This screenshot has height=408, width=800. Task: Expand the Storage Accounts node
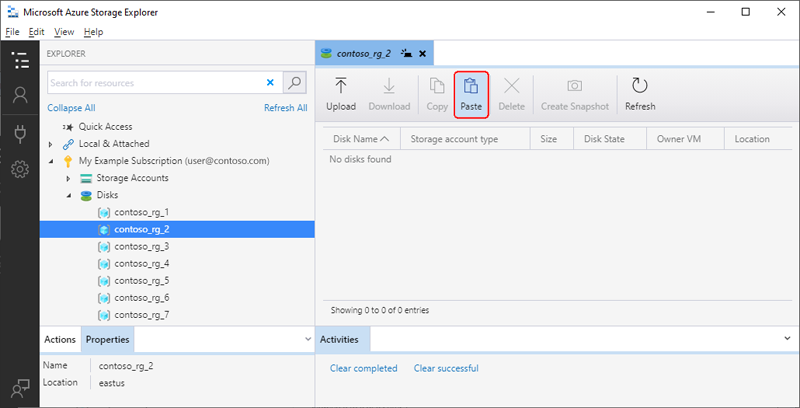click(68, 178)
